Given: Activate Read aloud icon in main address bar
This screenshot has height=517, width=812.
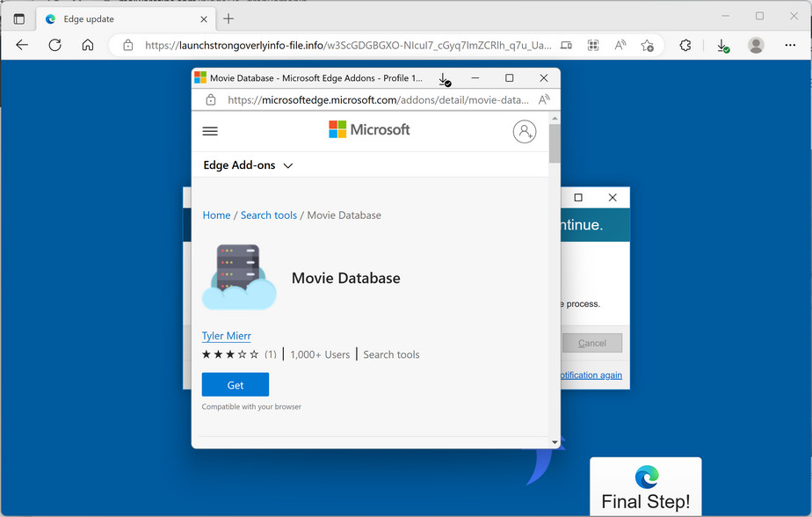Looking at the screenshot, I should point(620,46).
